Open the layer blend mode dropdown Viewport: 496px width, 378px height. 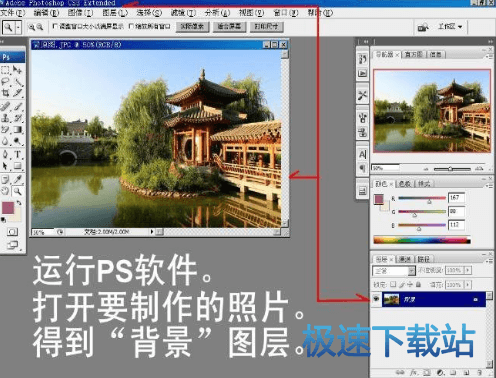(394, 270)
